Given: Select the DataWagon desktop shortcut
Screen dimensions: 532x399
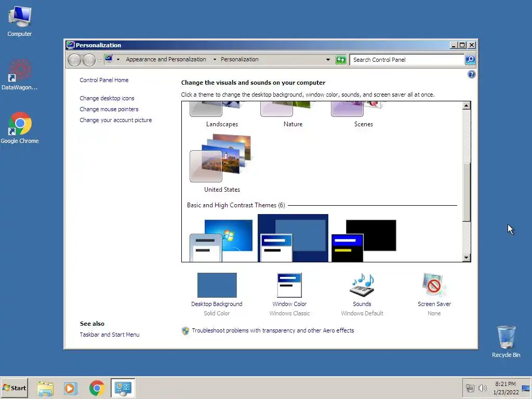Looking at the screenshot, I should coord(19,75).
